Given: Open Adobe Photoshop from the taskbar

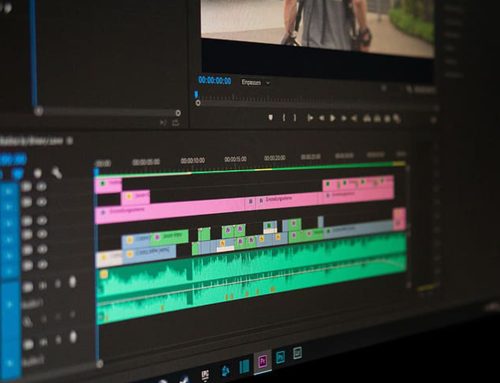Looking at the screenshot, I should coord(280,357).
